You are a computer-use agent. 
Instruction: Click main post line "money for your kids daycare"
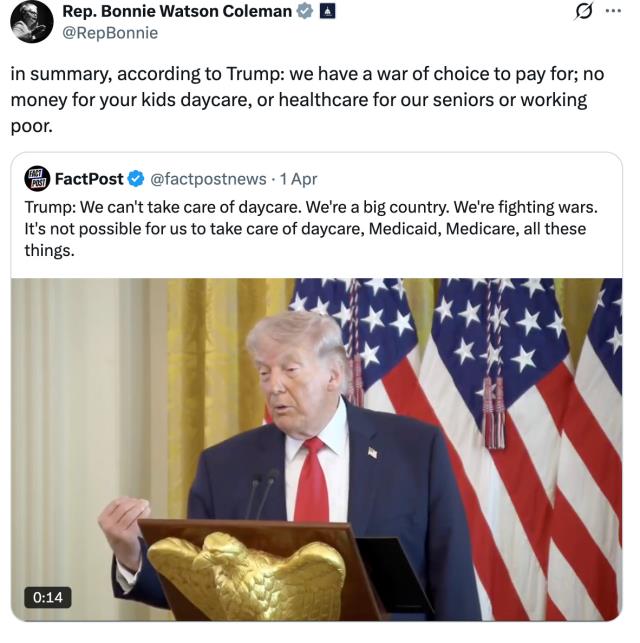click(x=299, y=100)
